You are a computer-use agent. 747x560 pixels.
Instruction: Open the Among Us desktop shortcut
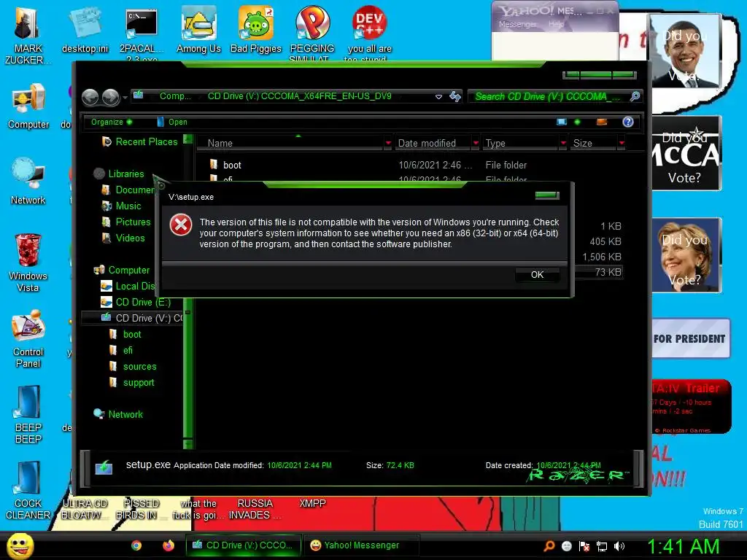pyautogui.click(x=198, y=29)
